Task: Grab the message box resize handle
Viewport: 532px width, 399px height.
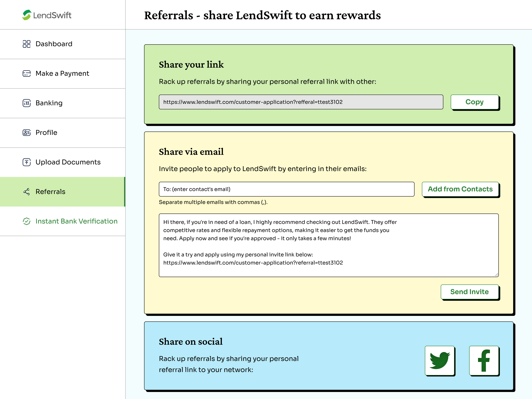Action: coord(496,275)
